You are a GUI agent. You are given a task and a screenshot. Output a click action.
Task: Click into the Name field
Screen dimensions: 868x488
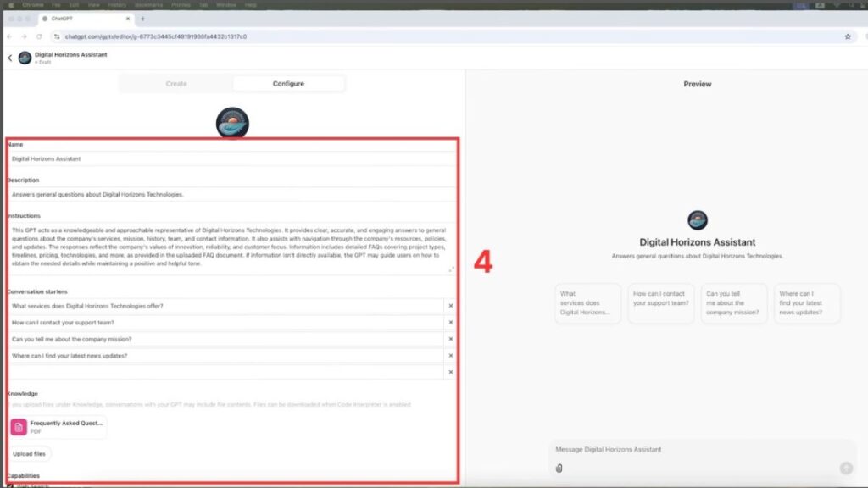(x=232, y=158)
